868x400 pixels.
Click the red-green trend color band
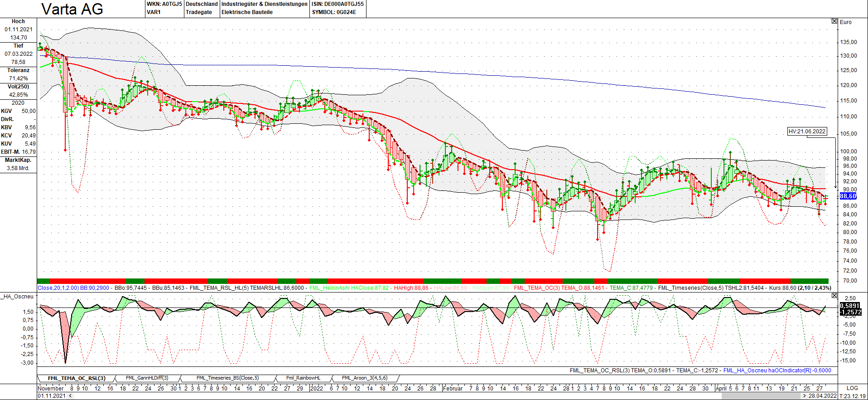pos(433,281)
